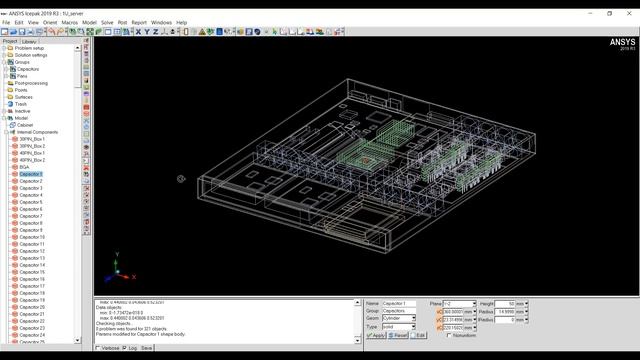Viewport: 640px width, 360px height.
Task: Click the New project toolbar icon
Action: (4, 31)
